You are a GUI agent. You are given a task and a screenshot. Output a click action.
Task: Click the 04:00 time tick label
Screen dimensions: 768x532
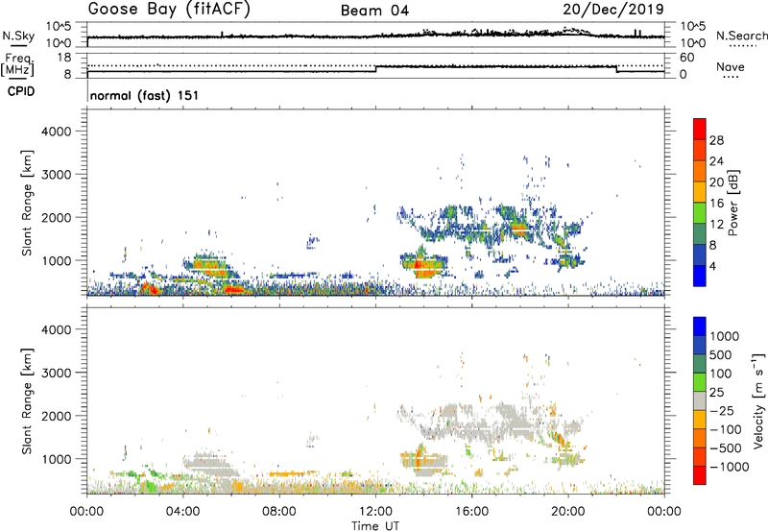183,512
